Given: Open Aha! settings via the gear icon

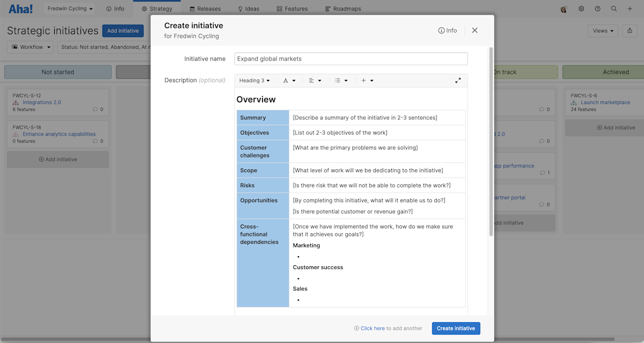Looking at the screenshot, I should 581,9.
